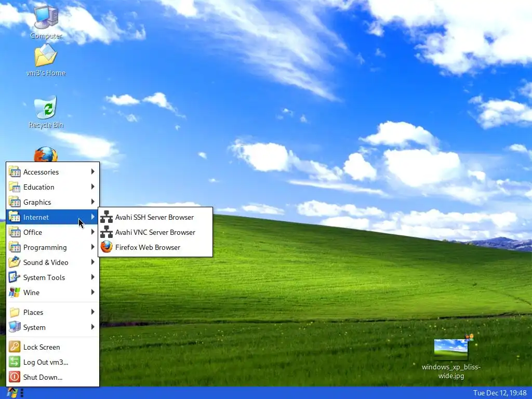Click the Accessories folder icon
Viewport: 532px width, 399px height.
pos(15,172)
